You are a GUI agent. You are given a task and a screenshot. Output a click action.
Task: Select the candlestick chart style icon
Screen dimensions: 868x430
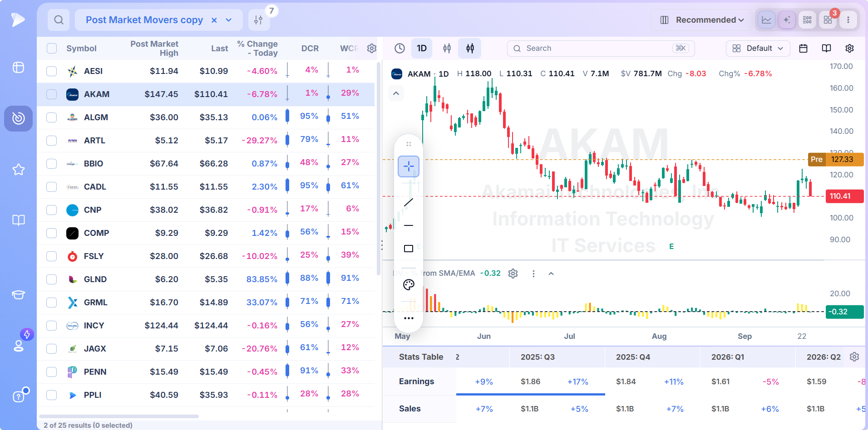point(470,48)
